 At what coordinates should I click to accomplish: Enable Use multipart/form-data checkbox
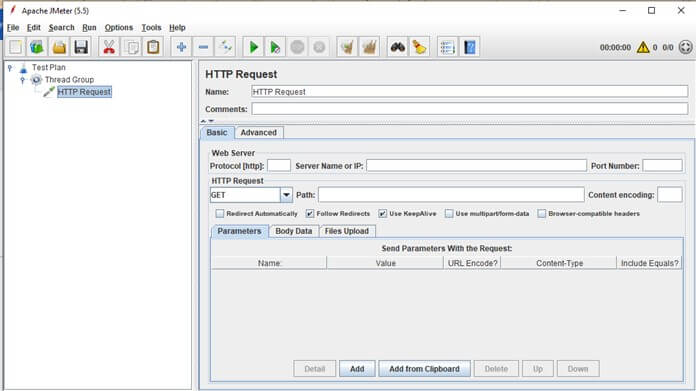(449, 213)
